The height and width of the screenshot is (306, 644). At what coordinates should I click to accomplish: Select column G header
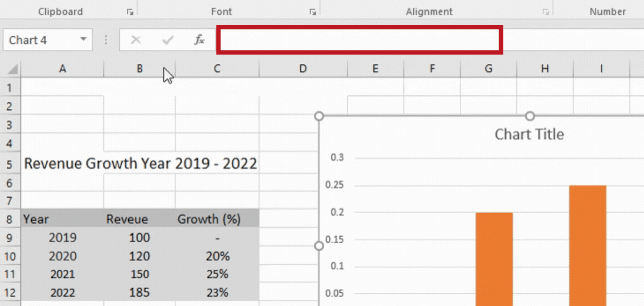(488, 69)
